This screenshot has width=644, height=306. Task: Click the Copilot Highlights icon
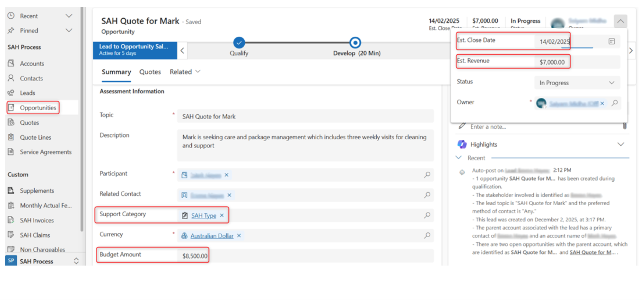[x=462, y=144]
